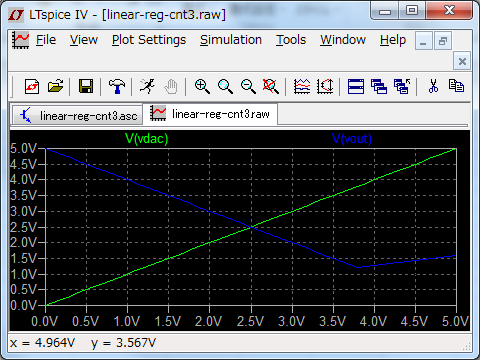Image resolution: width=480 pixels, height=360 pixels.
Task: Open the File menu
Action: 46,40
